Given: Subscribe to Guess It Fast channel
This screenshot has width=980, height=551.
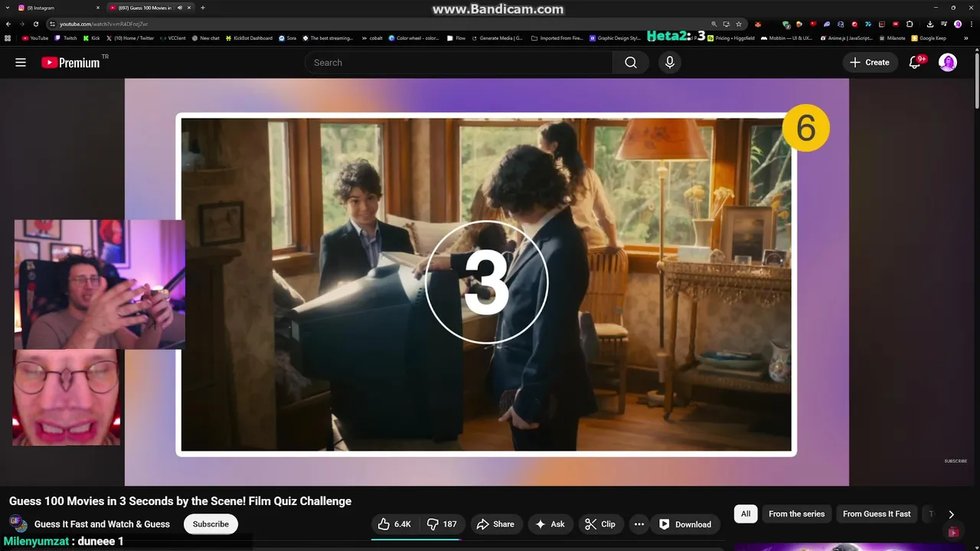Looking at the screenshot, I should coord(211,524).
